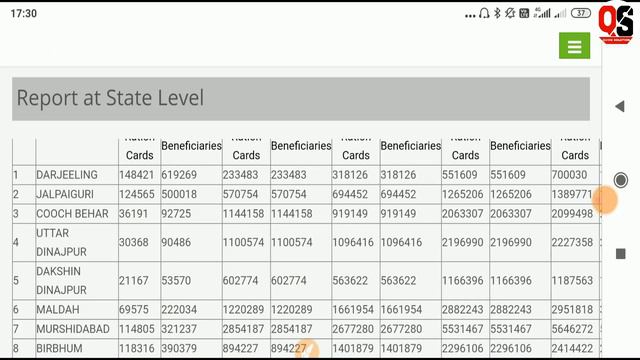Click serial number 4 beside UTTAR DINAJPUR
This screenshot has height=360, width=640.
(x=16, y=242)
